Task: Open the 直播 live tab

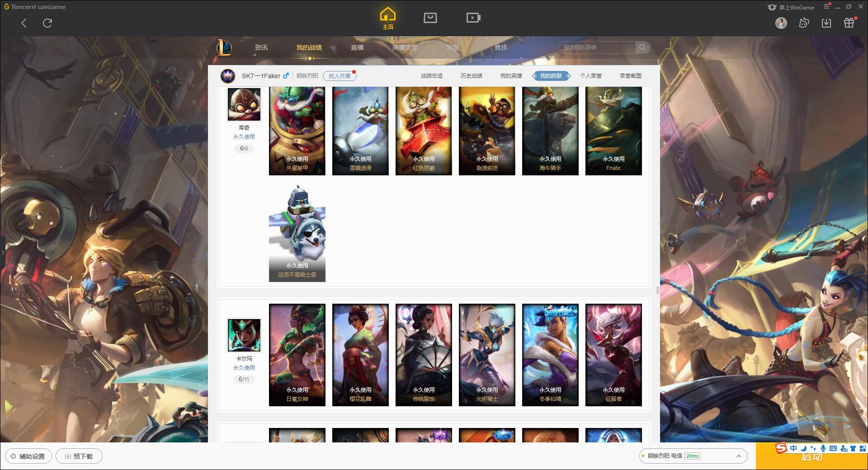Action: [x=357, y=47]
